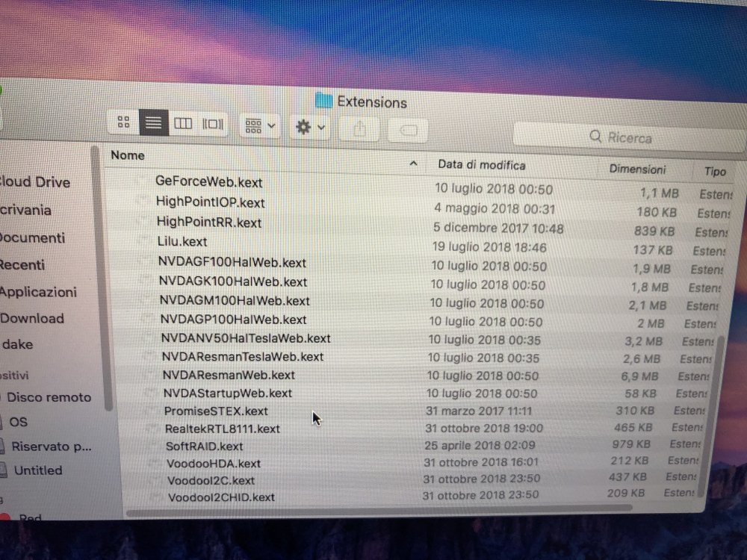This screenshot has height=560, width=747.
Task: Sort by Dimensioni column header
Action: point(637,169)
